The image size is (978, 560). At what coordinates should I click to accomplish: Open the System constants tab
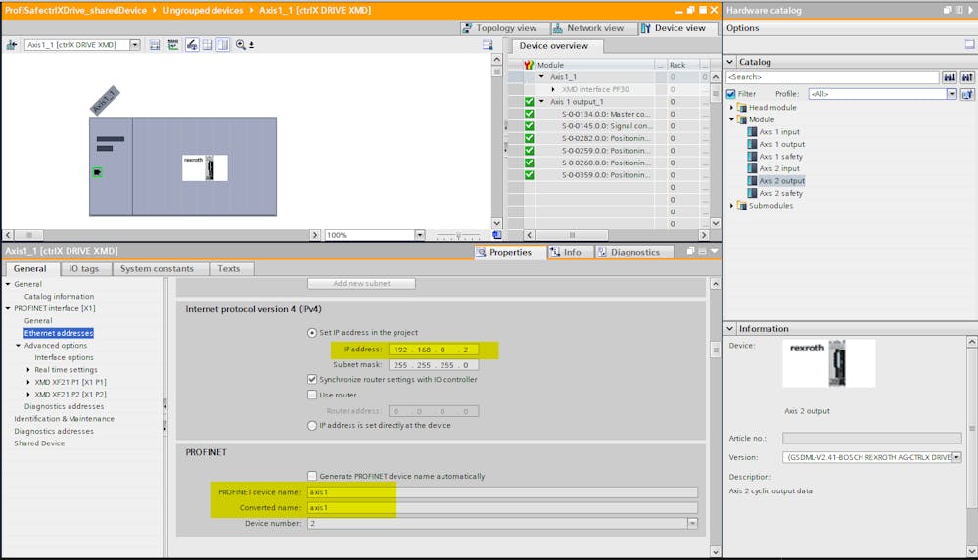[158, 269]
